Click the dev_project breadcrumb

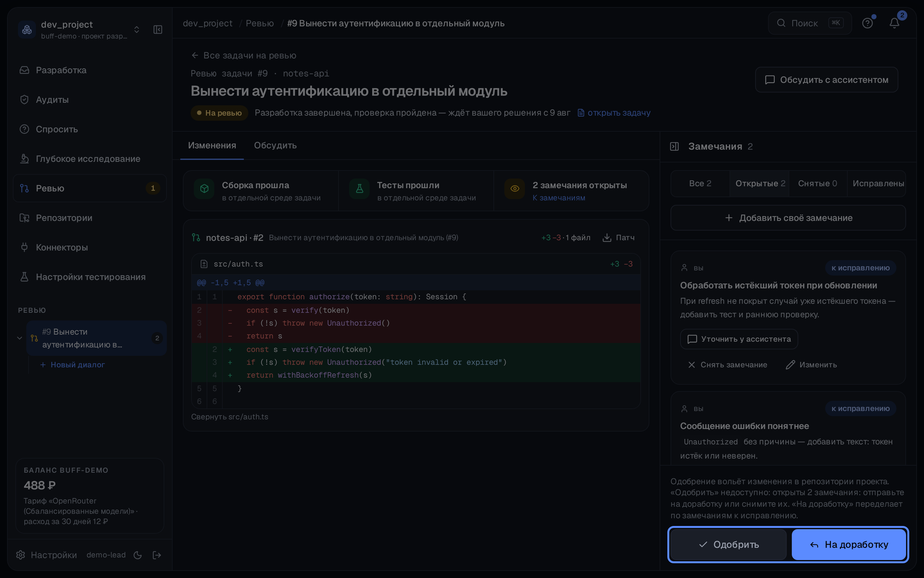tap(208, 23)
